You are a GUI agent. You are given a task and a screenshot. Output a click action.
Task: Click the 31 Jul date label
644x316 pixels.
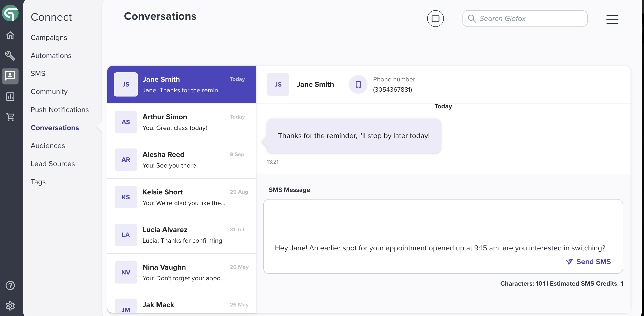coord(237,229)
